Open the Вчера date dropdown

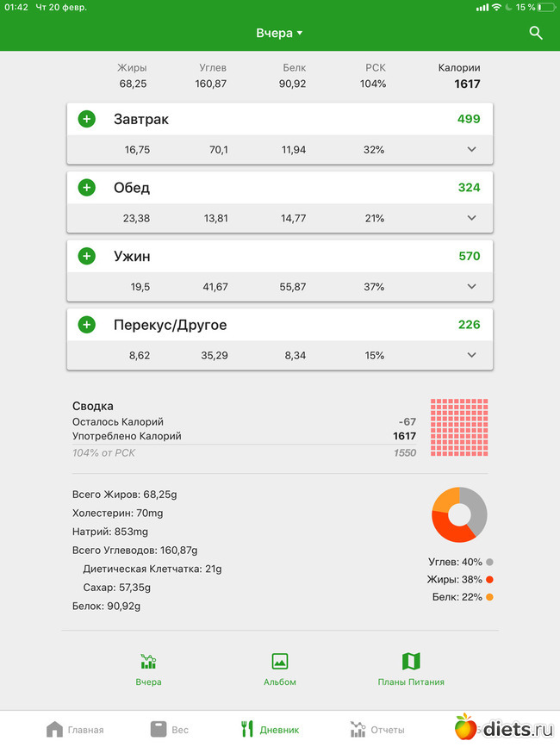click(280, 34)
